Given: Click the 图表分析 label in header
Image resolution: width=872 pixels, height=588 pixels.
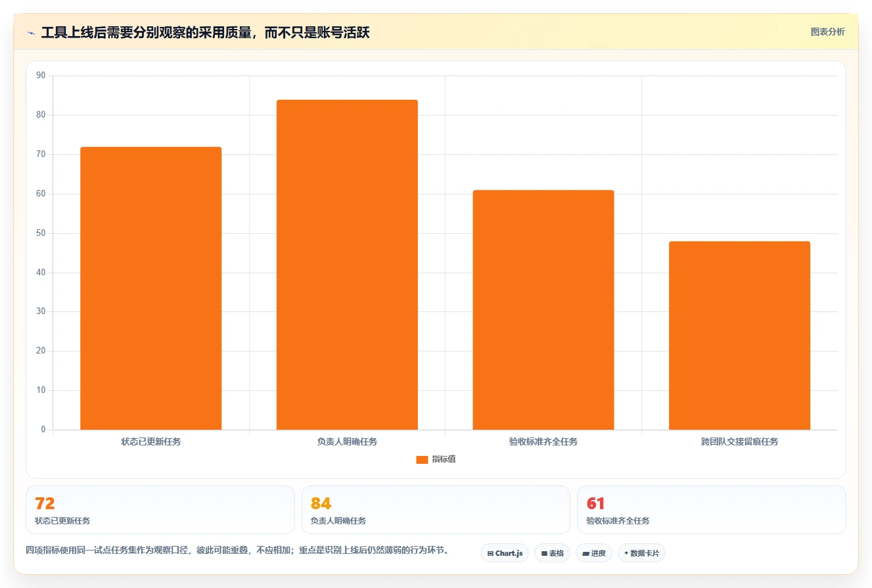Looking at the screenshot, I should tap(827, 32).
